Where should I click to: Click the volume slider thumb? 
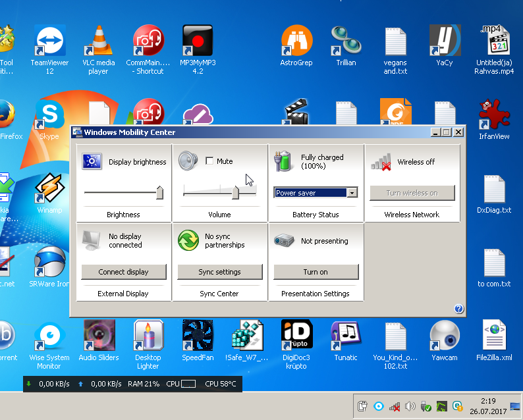tap(235, 192)
